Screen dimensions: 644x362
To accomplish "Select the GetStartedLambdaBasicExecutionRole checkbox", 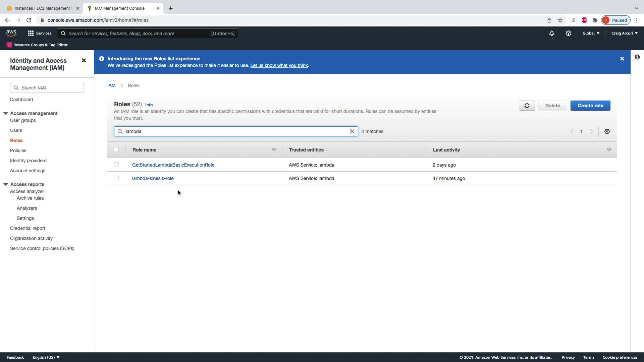I will pos(116,165).
